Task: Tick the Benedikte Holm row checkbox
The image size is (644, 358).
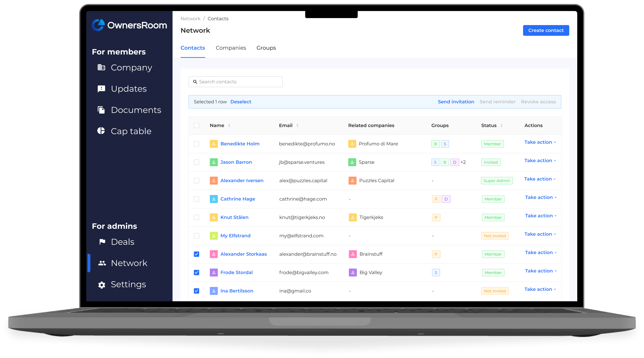Action: (x=197, y=144)
